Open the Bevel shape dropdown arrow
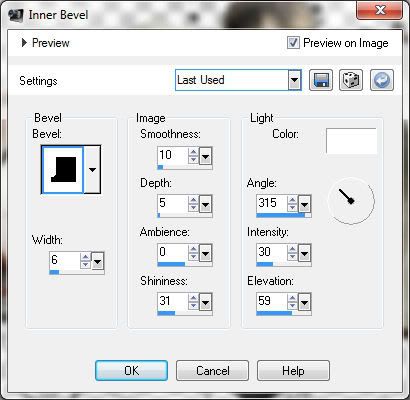 click(x=92, y=169)
